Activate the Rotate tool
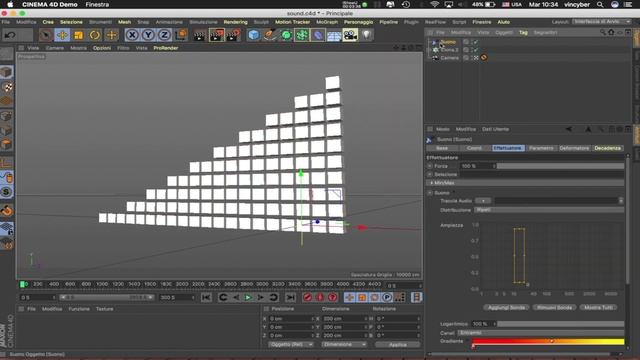Viewport: 640px width, 360px height. pos(95,35)
